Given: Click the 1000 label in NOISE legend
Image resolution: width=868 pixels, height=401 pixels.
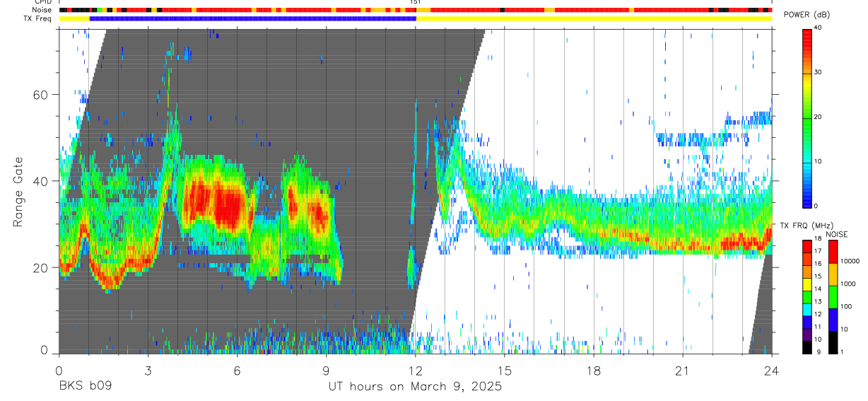Looking at the screenshot, I should coord(848,284).
